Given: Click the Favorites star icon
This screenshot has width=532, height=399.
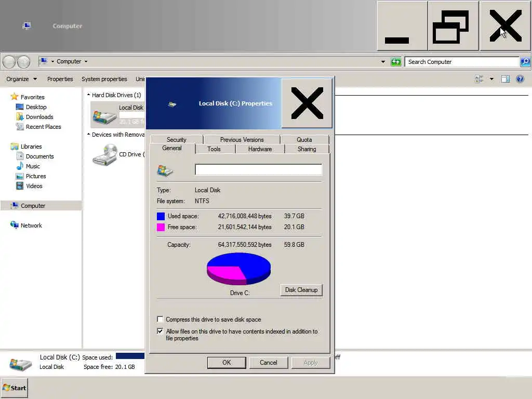Looking at the screenshot, I should tap(14, 97).
